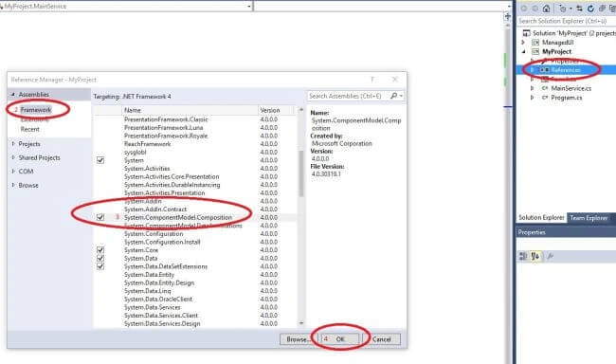Image resolution: width=616 pixels, height=364 pixels.
Task: Click the MainService.cs file icon
Action: 545,88
